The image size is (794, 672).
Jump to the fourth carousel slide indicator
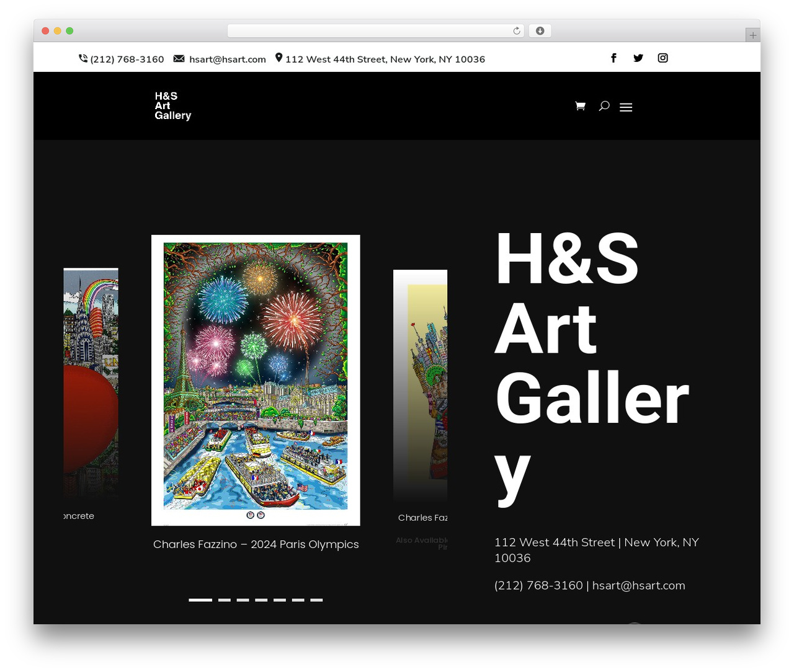click(261, 600)
